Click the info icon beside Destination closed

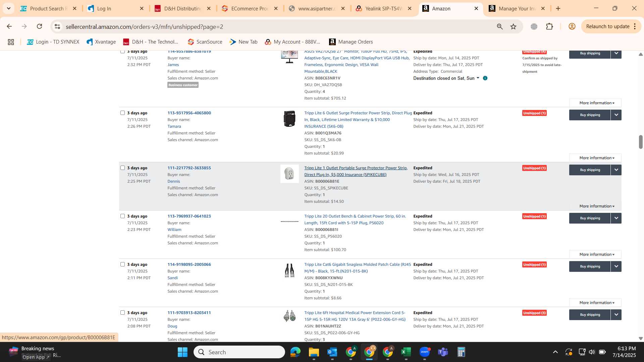coord(485,78)
